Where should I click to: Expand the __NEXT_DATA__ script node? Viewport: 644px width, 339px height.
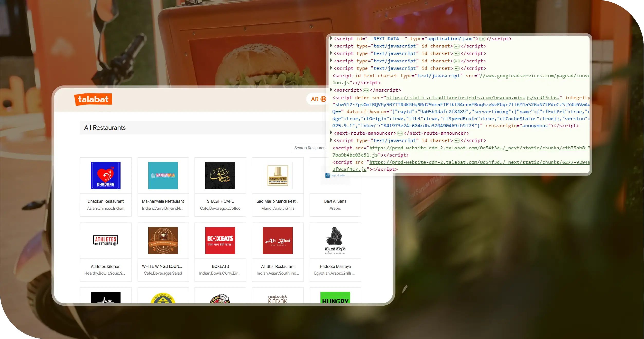(331, 38)
